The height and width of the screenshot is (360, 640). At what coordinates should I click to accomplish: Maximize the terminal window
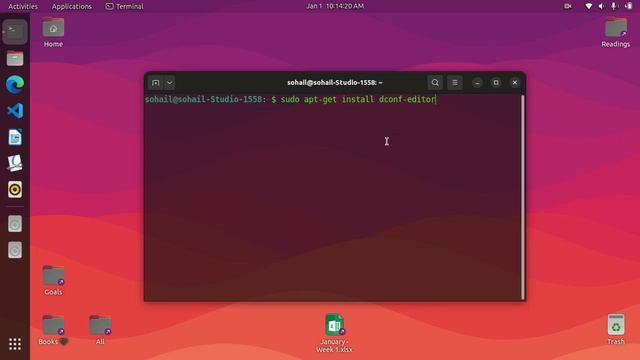pyautogui.click(x=496, y=82)
